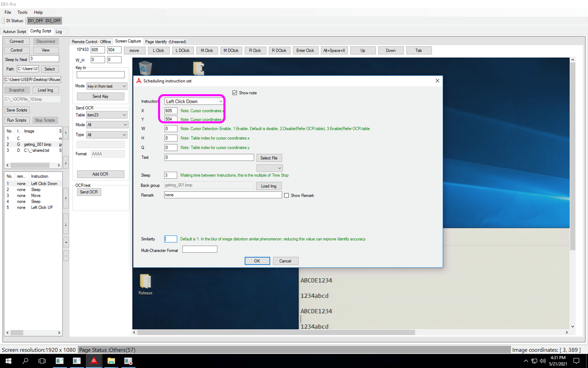Select the Recycle Bin icon in the capture
The height and width of the screenshot is (368, 588).
tap(145, 68)
